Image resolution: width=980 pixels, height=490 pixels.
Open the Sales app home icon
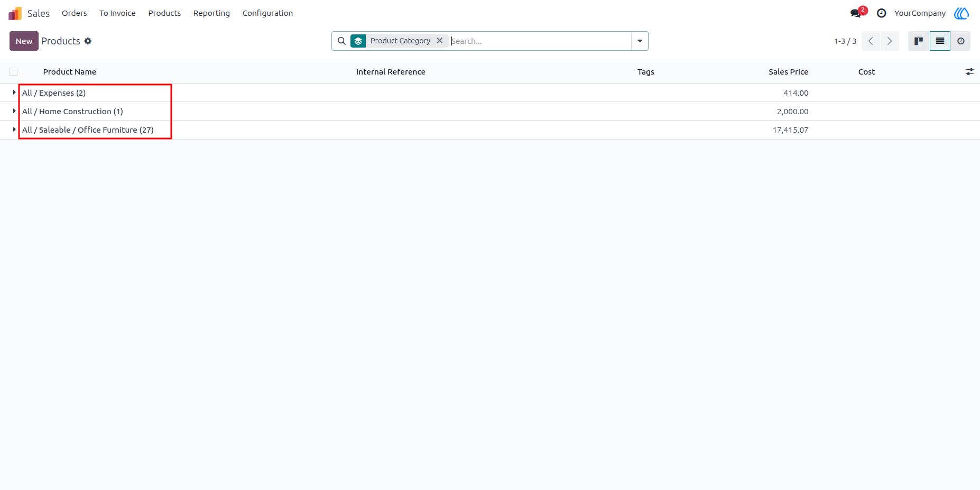(15, 13)
